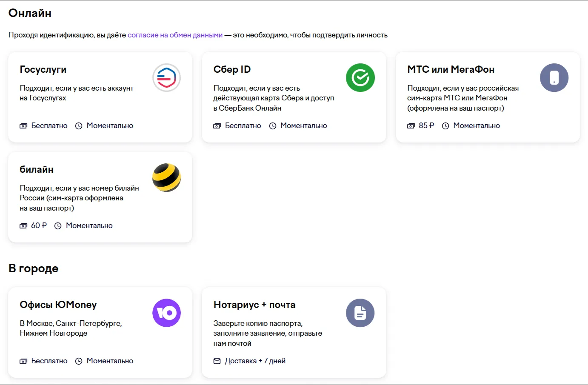
Task: Click the clock icon in the Офисы ЮMoney card
Action: click(x=79, y=361)
